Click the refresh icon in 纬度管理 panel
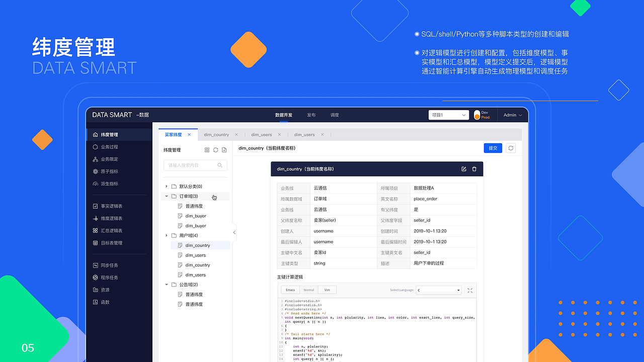This screenshot has height=362, width=644. coord(215,150)
